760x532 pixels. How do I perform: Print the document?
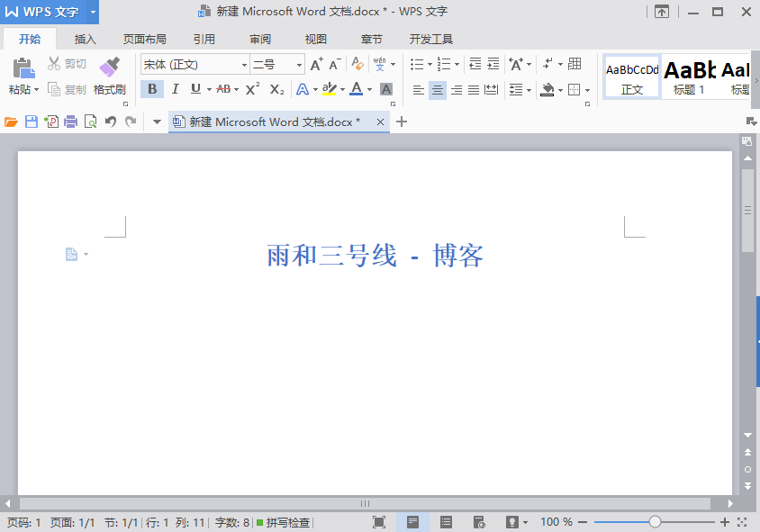click(71, 122)
